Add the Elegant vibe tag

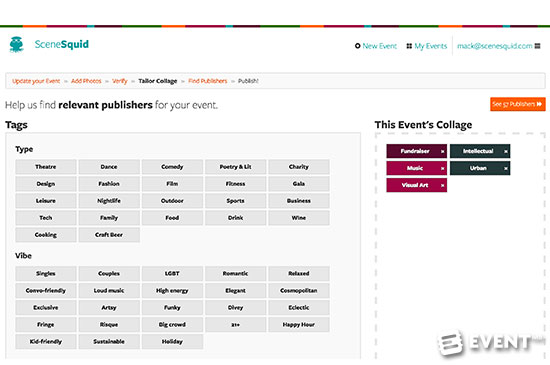(x=235, y=291)
